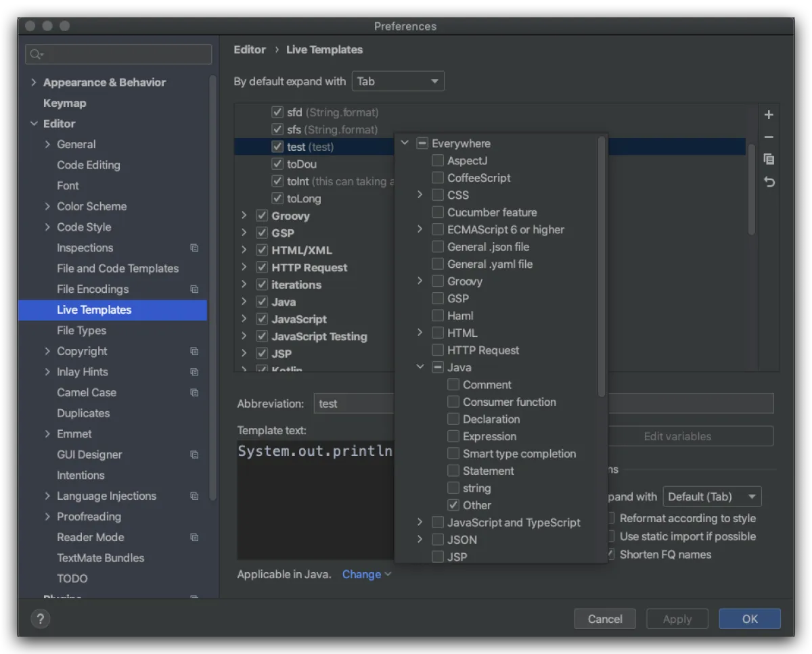This screenshot has height=654, width=812.
Task: Expand the Appearance & Behavior section
Action: tap(34, 83)
